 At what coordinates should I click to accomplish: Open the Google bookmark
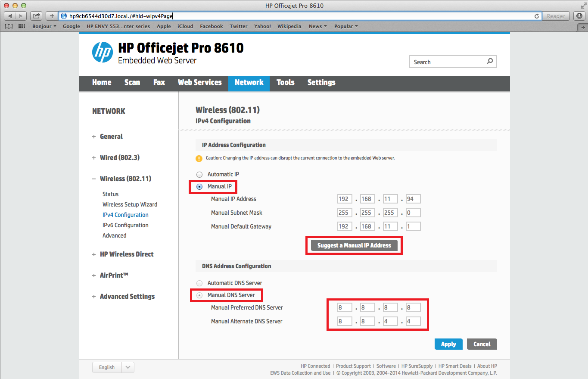click(71, 26)
